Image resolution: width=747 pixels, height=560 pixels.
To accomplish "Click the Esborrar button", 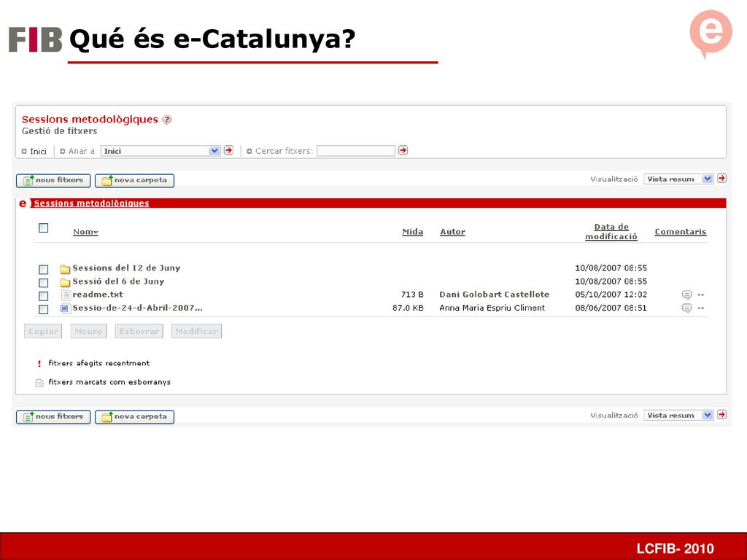I will pyautogui.click(x=139, y=332).
